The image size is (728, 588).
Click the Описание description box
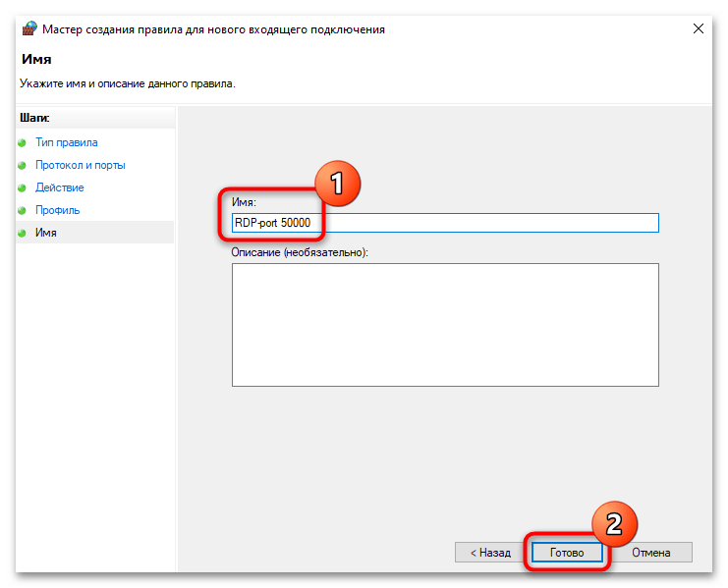445,325
